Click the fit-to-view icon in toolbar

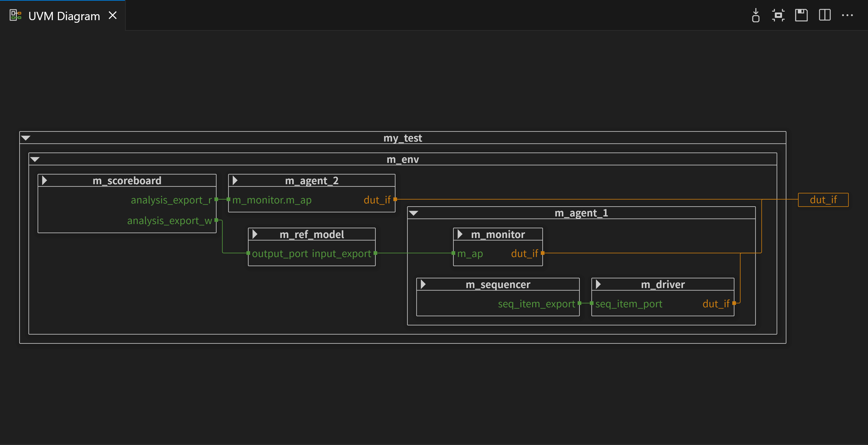778,15
